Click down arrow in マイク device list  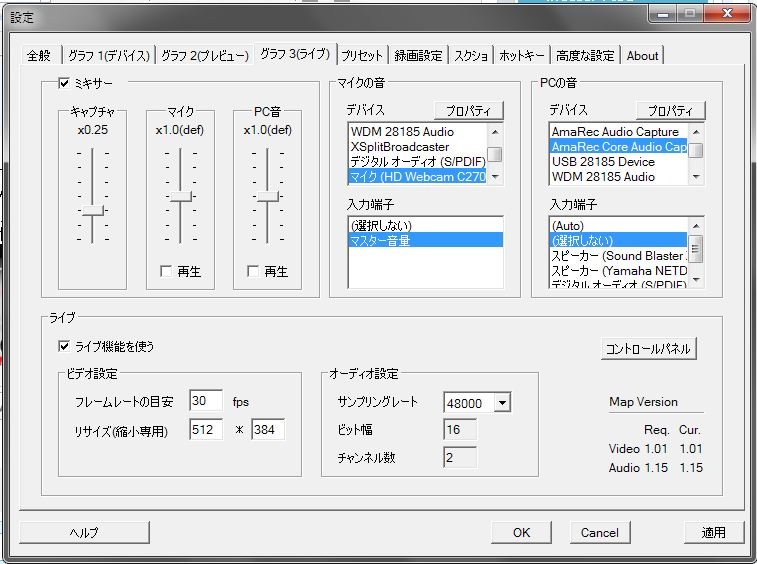coord(495,177)
